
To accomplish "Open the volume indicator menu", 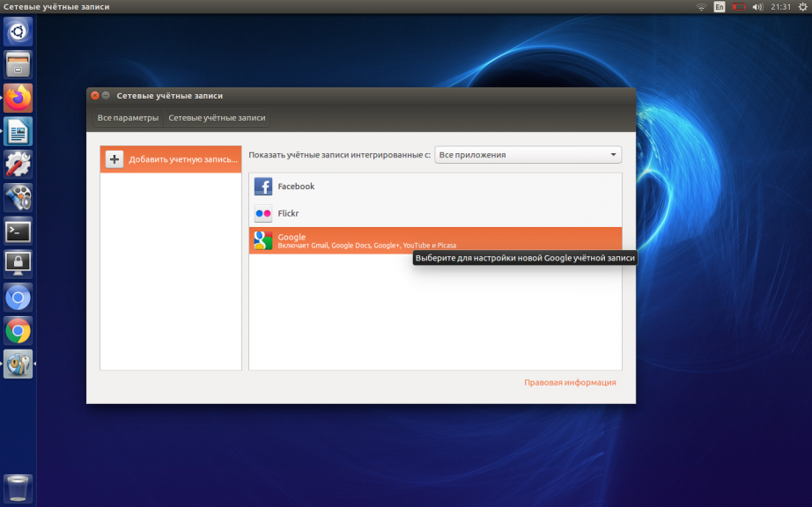I will (x=757, y=7).
